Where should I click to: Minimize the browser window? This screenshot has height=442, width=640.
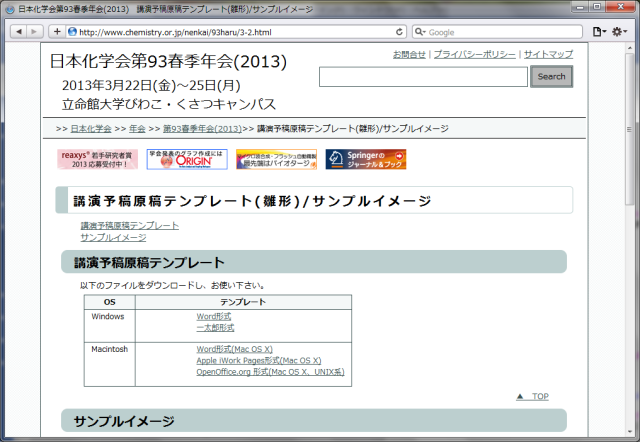click(580, 7)
